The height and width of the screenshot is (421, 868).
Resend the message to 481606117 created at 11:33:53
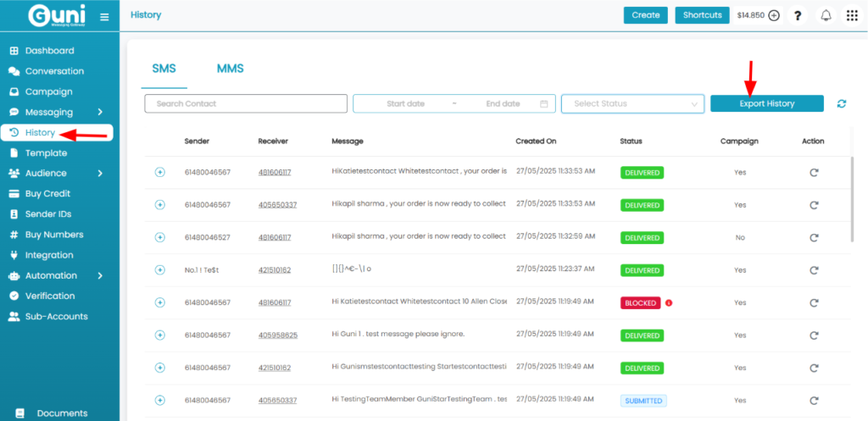(x=813, y=173)
